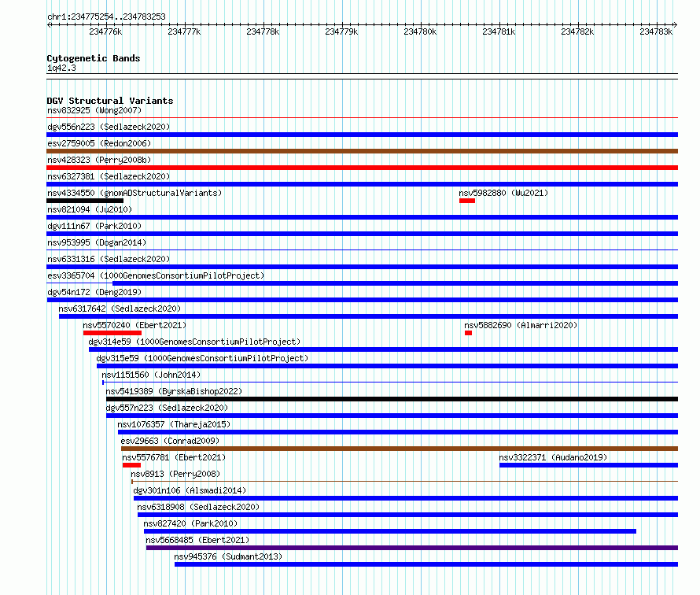The image size is (700, 595).
Task: Click the chr1:234775254..234783253 coordinate text
Action: tap(106, 17)
